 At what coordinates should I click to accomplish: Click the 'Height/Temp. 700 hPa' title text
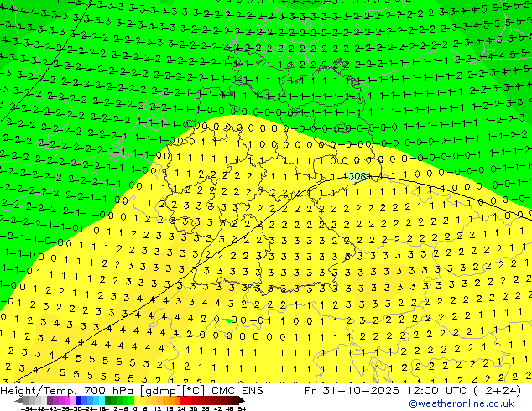coord(67,391)
